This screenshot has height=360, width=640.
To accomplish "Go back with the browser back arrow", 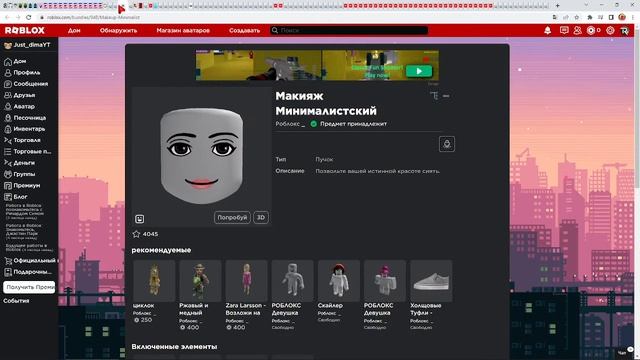I will click(x=7, y=17).
